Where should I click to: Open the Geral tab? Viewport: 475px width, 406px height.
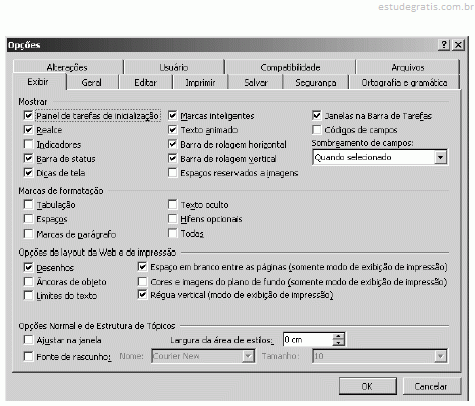[x=92, y=82]
